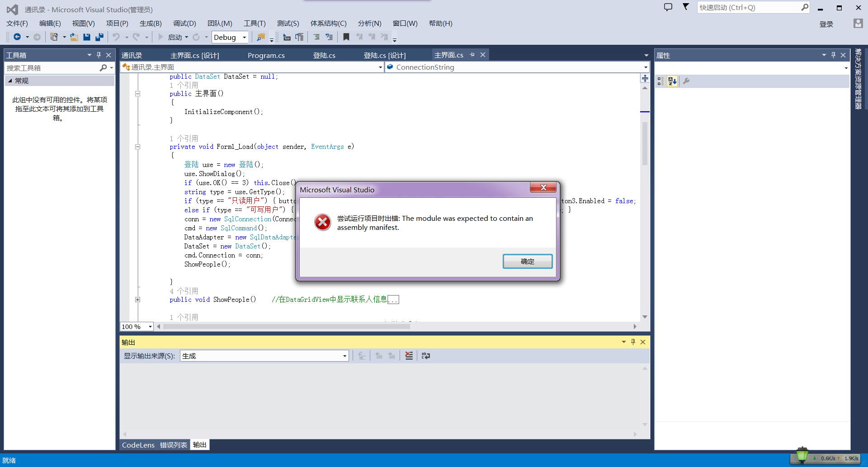Open the 工具(T) menu
The height and width of the screenshot is (467, 868).
(255, 24)
